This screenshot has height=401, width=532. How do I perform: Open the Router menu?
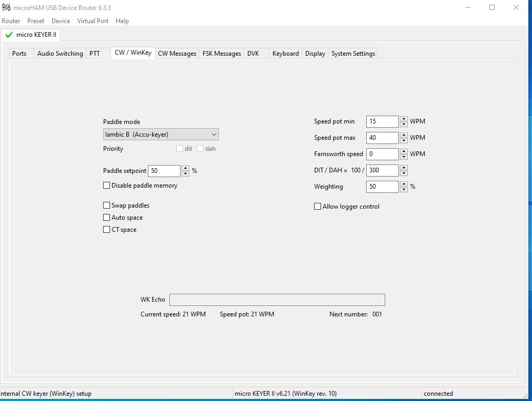pos(11,21)
